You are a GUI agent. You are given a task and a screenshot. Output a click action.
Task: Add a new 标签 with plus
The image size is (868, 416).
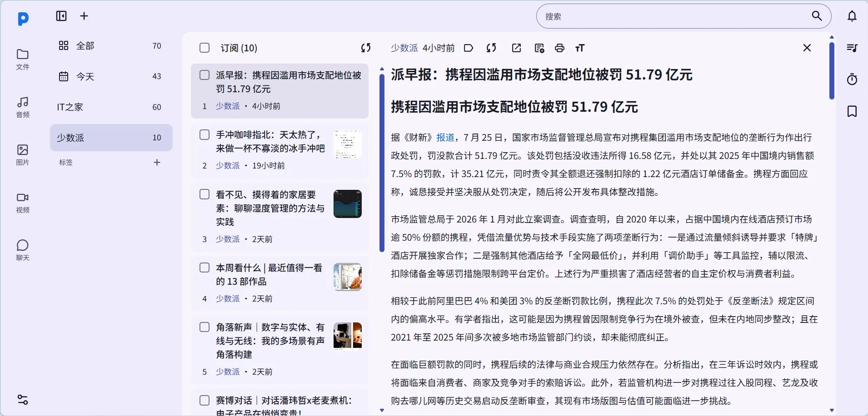157,162
